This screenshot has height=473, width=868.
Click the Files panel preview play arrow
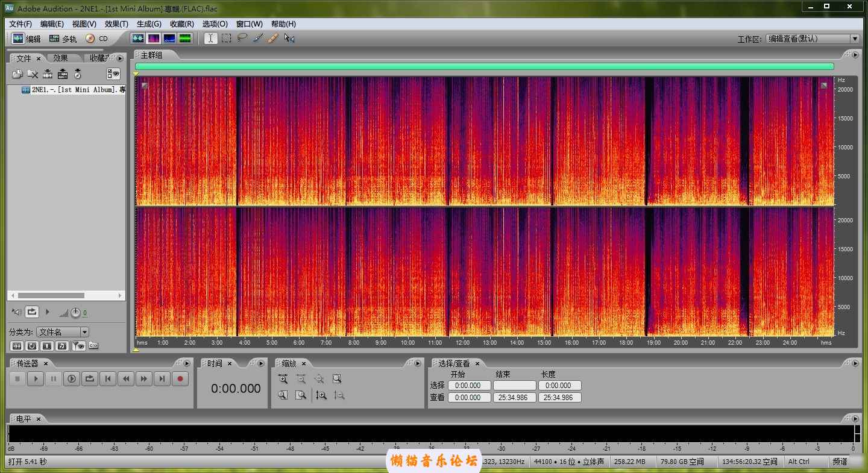48,312
